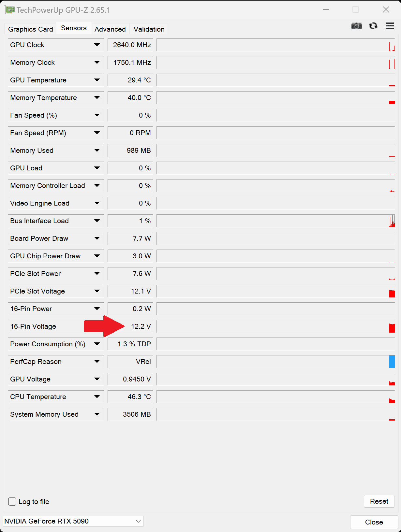Open the Board Power Draw dropdown
This screenshot has height=532, width=401.
[97, 238]
